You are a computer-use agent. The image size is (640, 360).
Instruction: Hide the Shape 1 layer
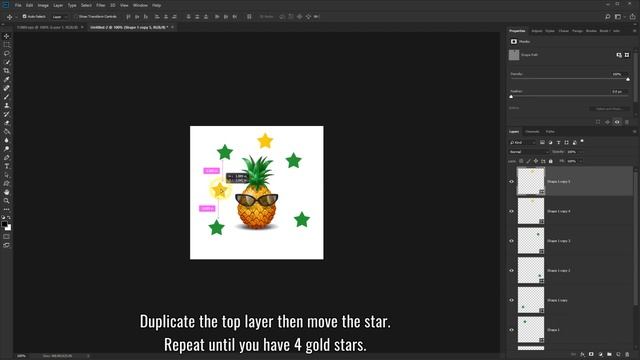pyautogui.click(x=511, y=330)
